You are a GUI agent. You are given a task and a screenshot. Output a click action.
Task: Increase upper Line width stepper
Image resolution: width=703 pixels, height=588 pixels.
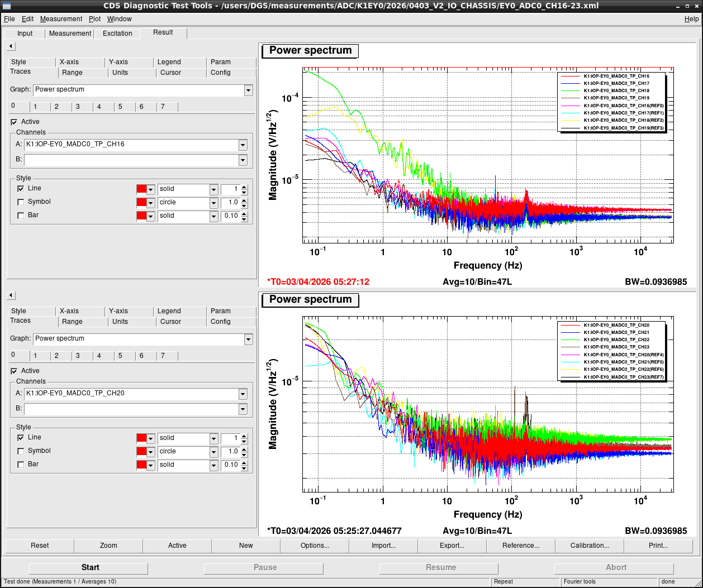coord(244,187)
